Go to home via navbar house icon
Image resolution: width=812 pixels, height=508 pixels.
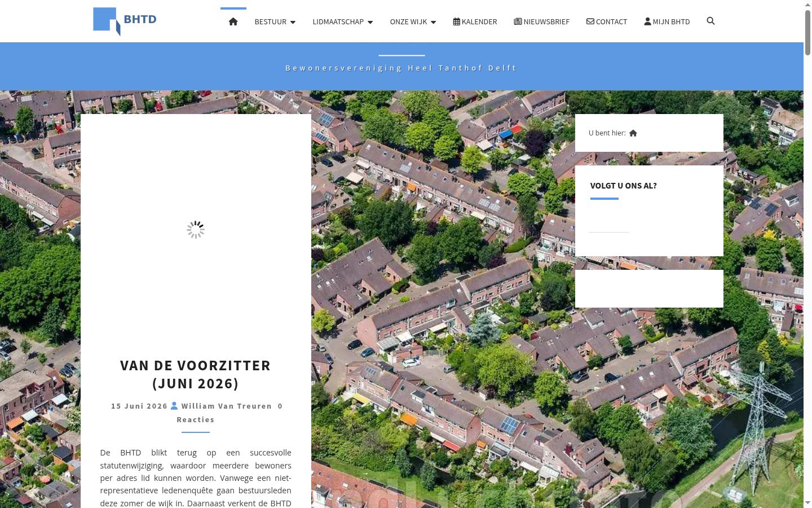[233, 21]
